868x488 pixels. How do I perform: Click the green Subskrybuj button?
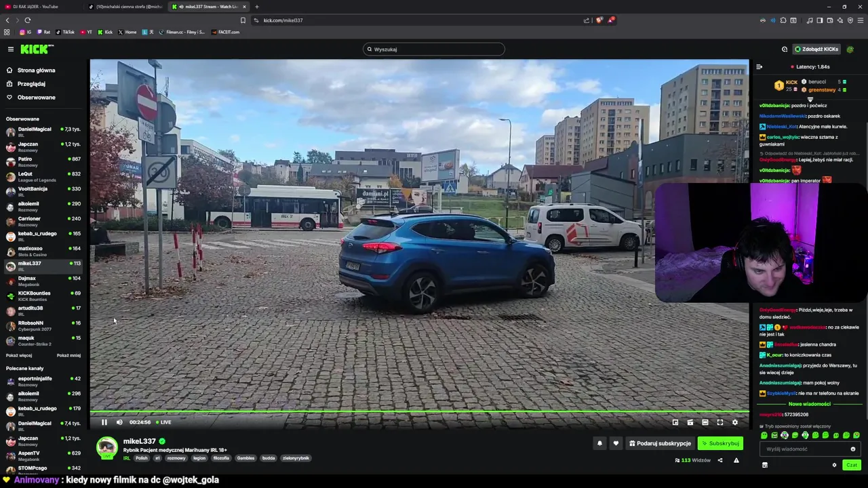720,443
